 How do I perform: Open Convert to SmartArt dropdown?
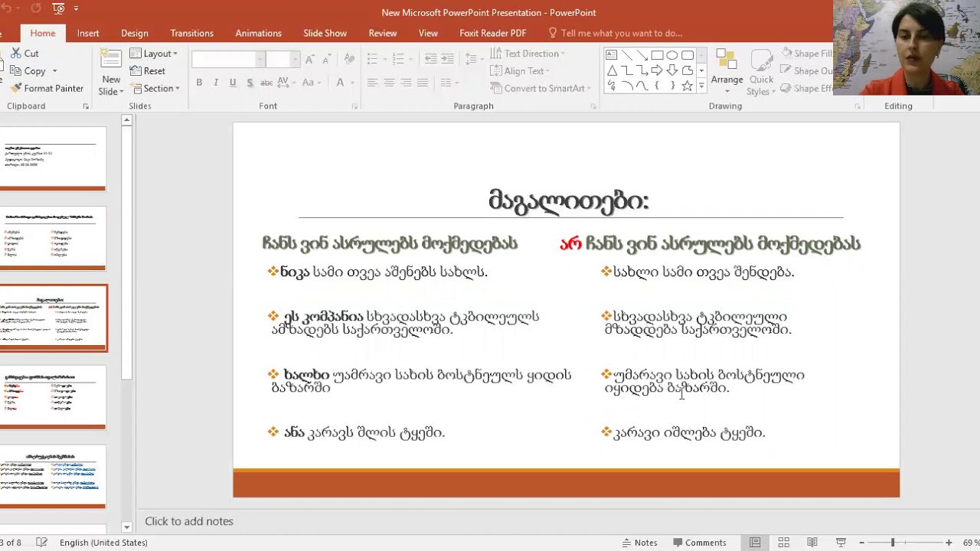(540, 89)
